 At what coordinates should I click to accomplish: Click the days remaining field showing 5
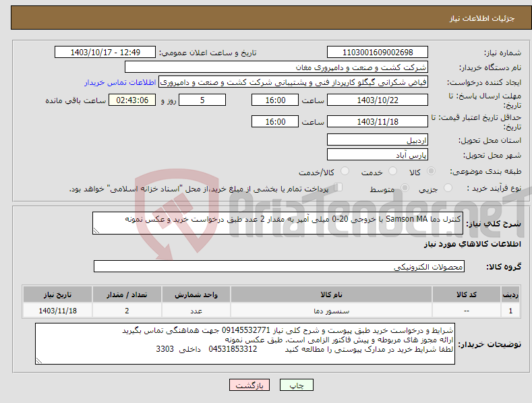202,100
